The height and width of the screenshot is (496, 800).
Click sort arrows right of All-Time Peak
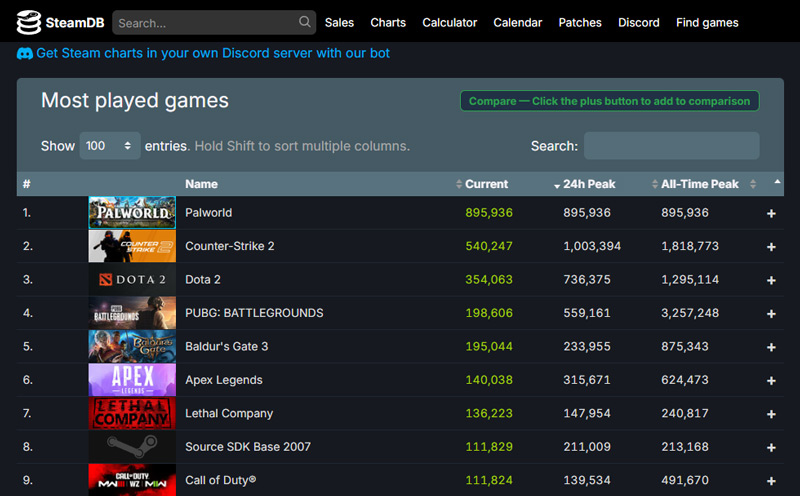point(753,184)
